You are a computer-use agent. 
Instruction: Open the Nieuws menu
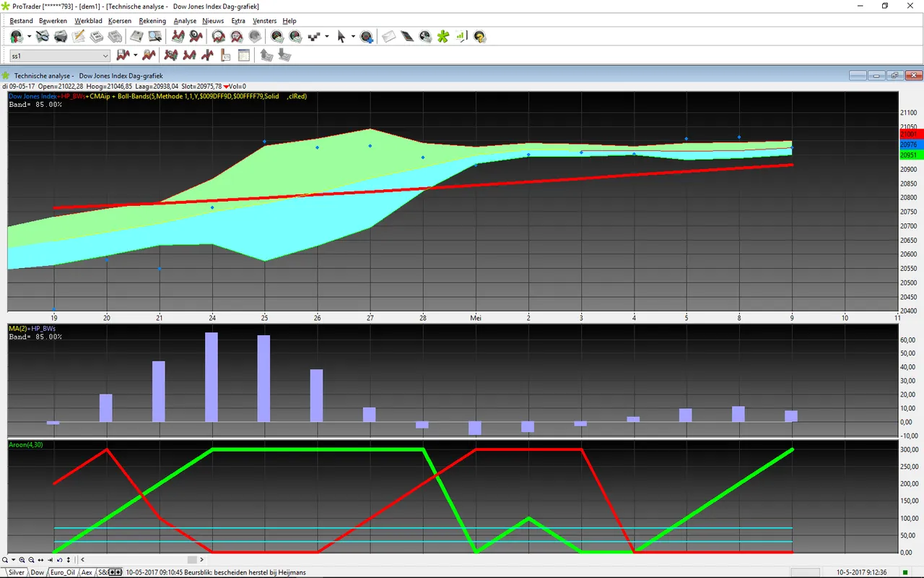(213, 21)
